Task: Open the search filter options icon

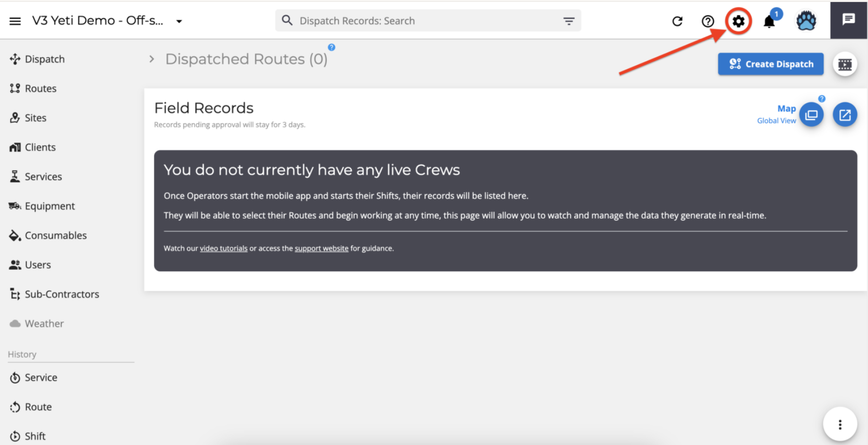Action: point(569,21)
